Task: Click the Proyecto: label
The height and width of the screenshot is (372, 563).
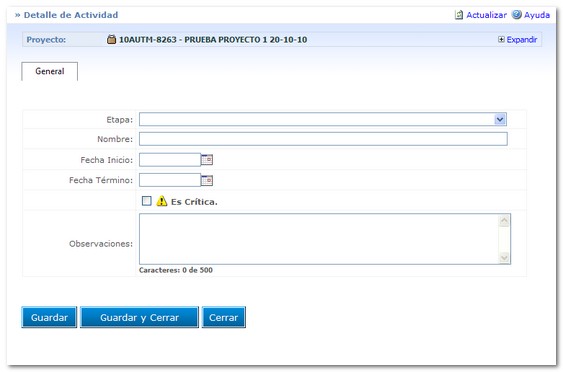Action: (x=46, y=39)
